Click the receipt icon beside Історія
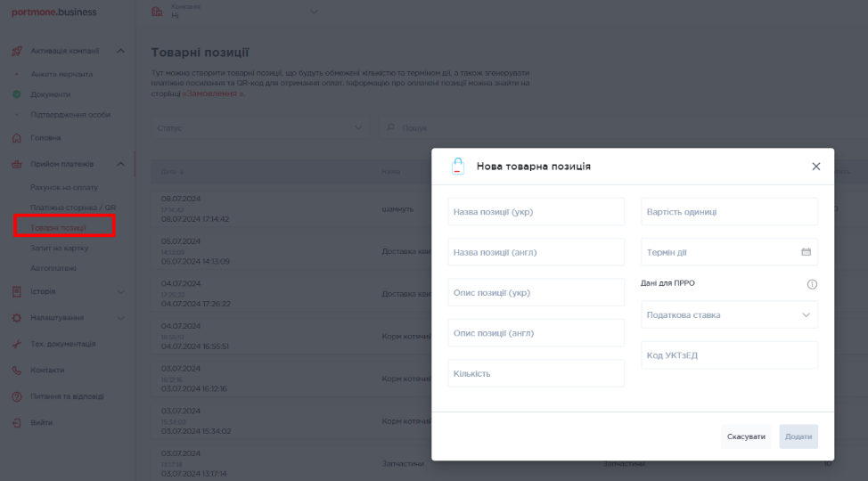The height and width of the screenshot is (481, 868). coord(17,291)
